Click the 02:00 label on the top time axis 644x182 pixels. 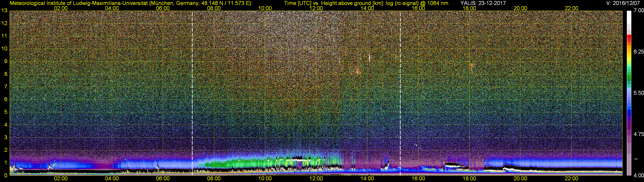(x=61, y=8)
